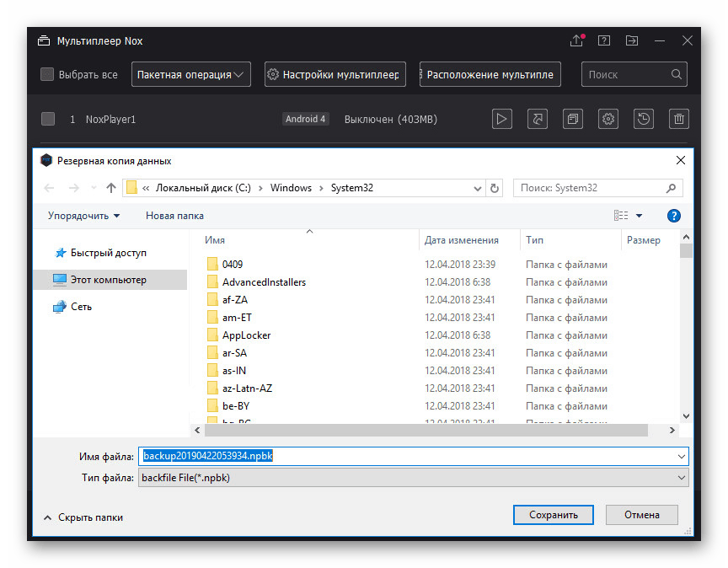Expand the Упорядочить menu

point(83,216)
